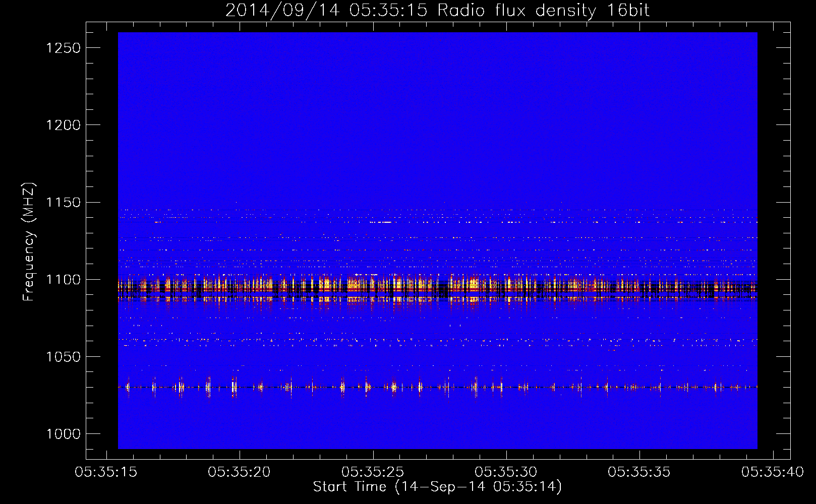Viewport: 816px width, 504px height.
Task: Select the 1050 frequency tick label
Action: coord(64,357)
